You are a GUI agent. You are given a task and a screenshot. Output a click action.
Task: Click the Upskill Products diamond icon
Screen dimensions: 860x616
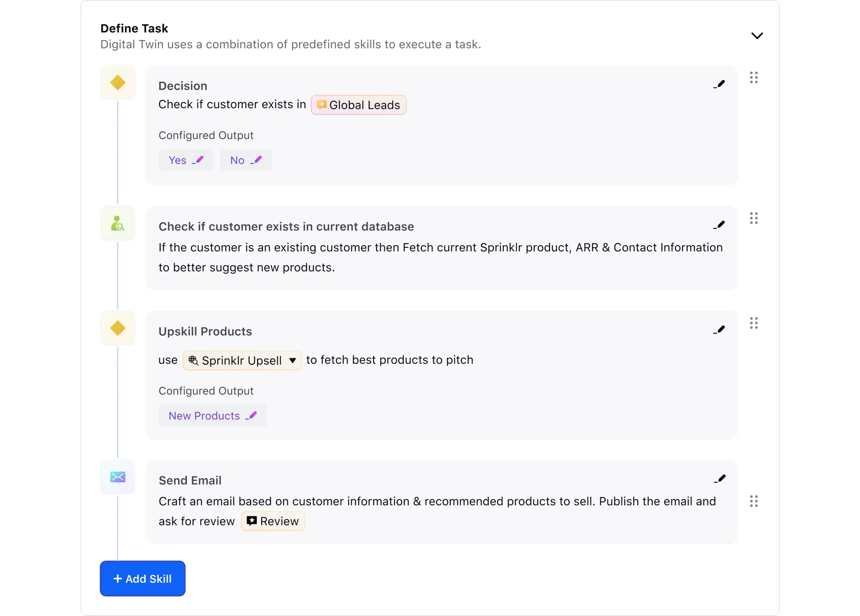tap(117, 328)
